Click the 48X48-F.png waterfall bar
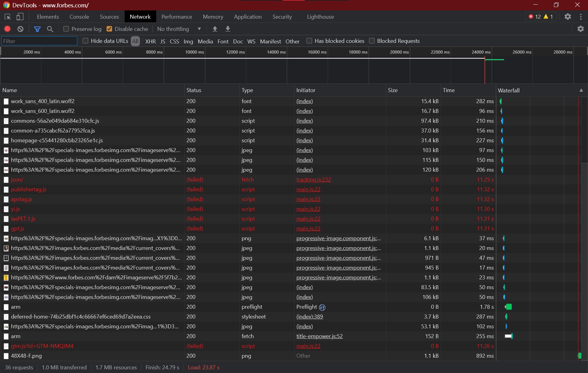This screenshot has width=588, height=373. [x=579, y=356]
